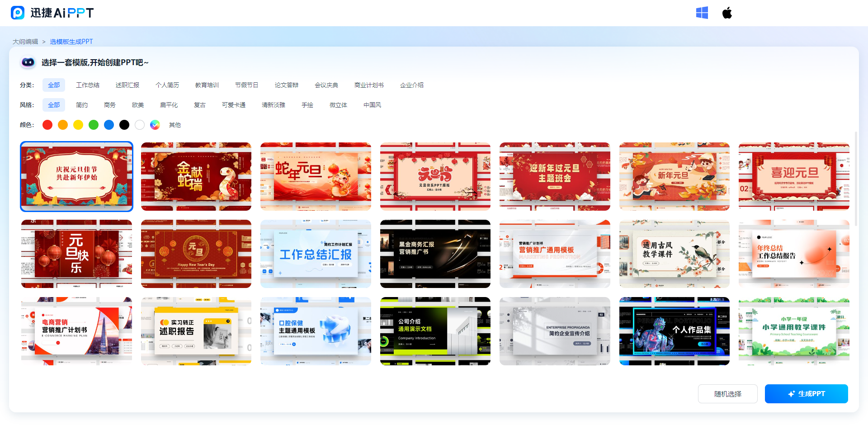868x425 pixels.
Task: Click the 迅捷AiPPT logo icon
Action: (18, 13)
